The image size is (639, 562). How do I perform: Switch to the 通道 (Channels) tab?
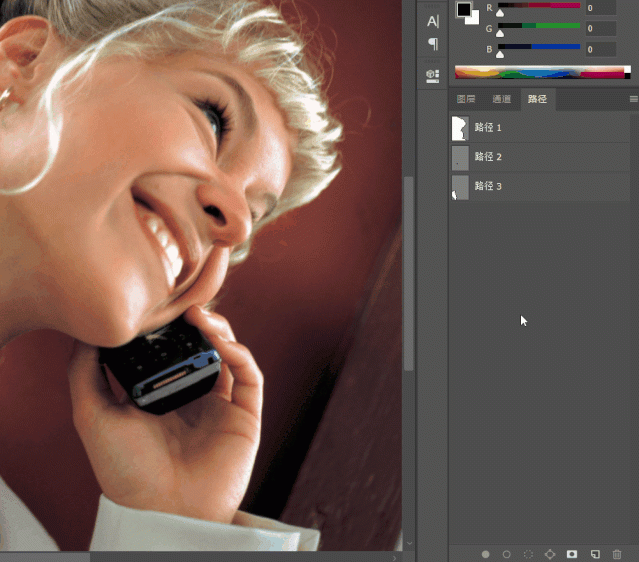pos(501,99)
